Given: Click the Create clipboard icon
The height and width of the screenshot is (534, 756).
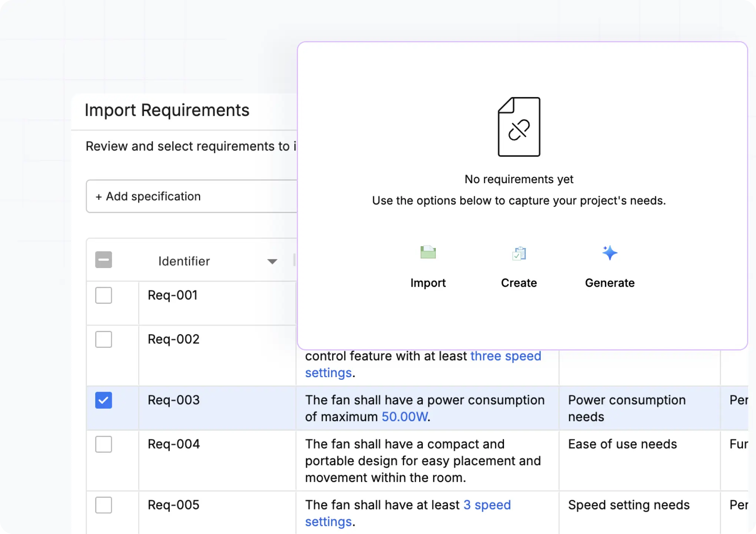Looking at the screenshot, I should (x=519, y=253).
